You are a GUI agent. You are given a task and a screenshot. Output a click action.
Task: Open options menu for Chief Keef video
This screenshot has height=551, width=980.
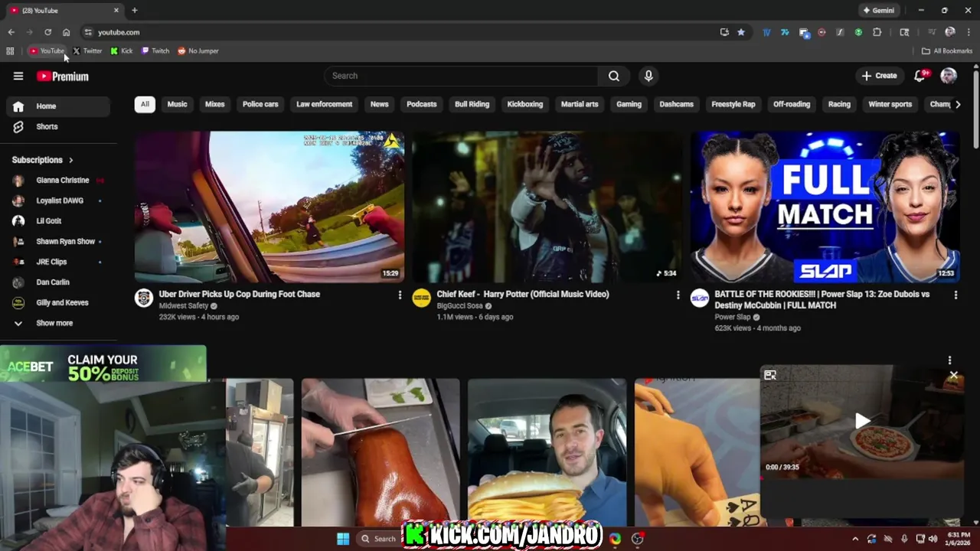tap(678, 295)
